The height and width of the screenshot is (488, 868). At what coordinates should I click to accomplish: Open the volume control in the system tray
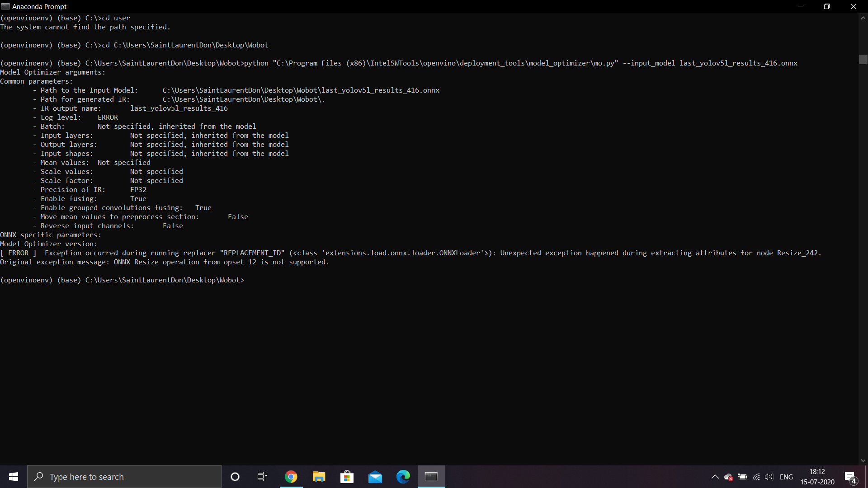pyautogui.click(x=769, y=477)
